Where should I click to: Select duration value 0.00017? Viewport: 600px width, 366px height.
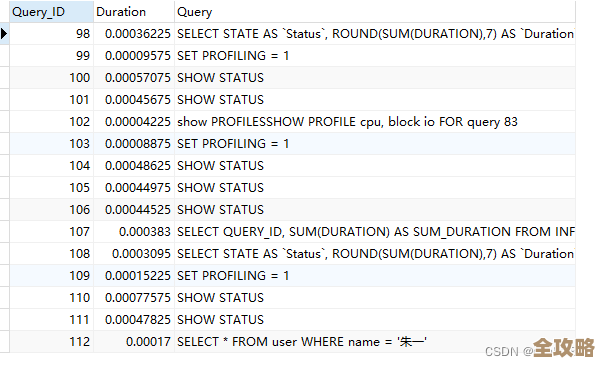[148, 342]
